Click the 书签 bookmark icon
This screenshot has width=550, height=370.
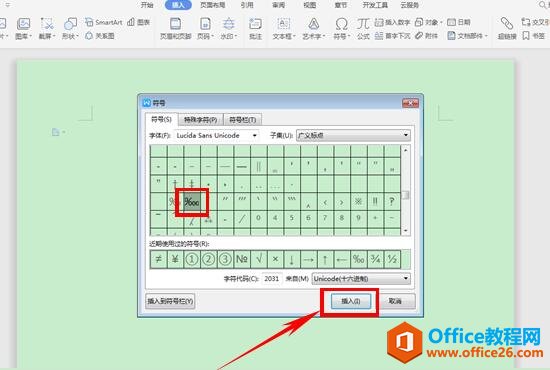526,36
